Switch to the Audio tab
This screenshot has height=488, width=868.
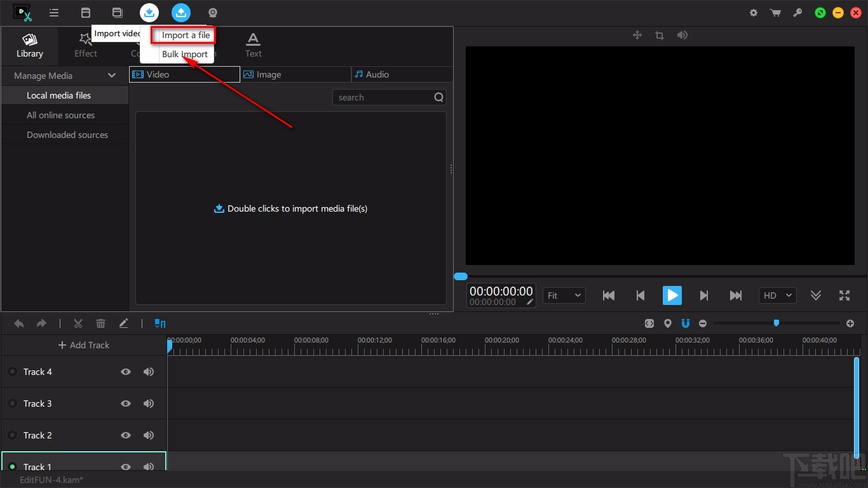[377, 74]
